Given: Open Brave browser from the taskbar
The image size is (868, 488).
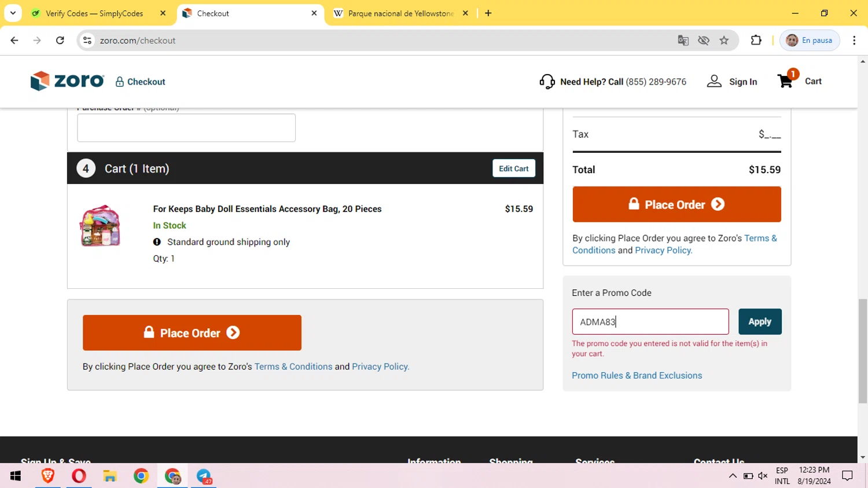Looking at the screenshot, I should (x=47, y=476).
